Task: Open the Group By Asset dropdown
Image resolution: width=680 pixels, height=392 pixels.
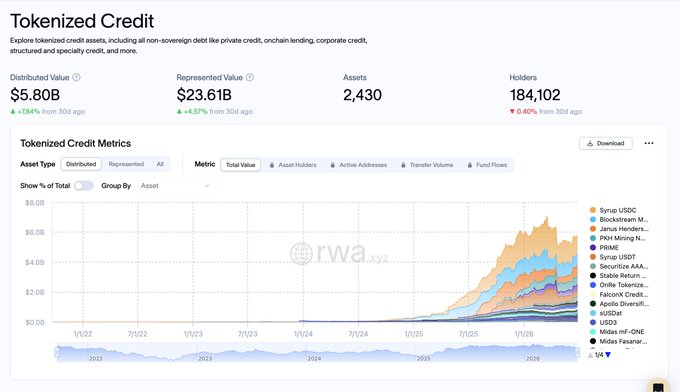Action: (175, 186)
